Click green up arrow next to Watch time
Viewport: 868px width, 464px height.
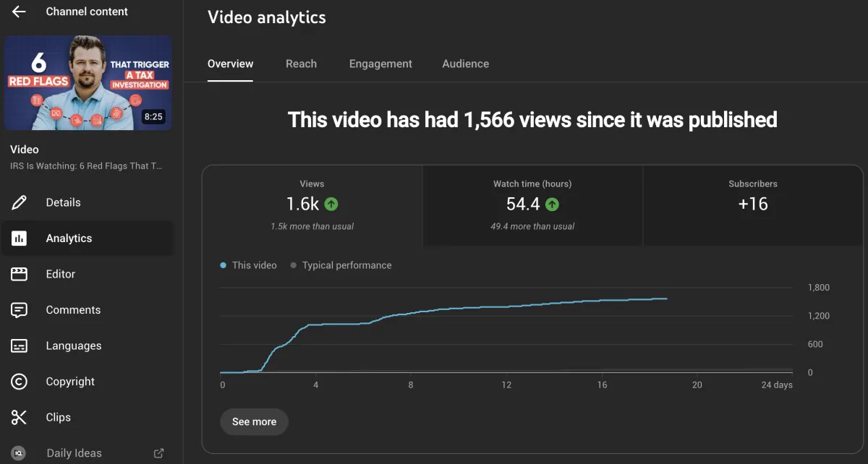coord(552,205)
